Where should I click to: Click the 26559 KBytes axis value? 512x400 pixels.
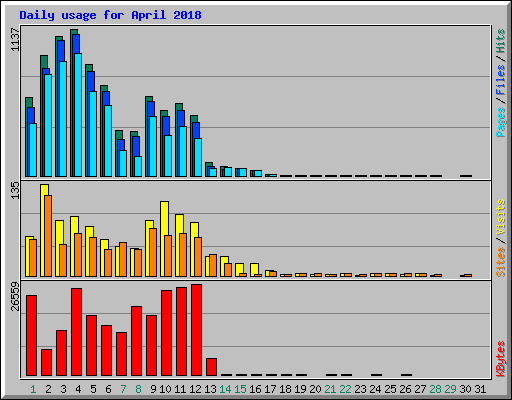tap(15, 296)
